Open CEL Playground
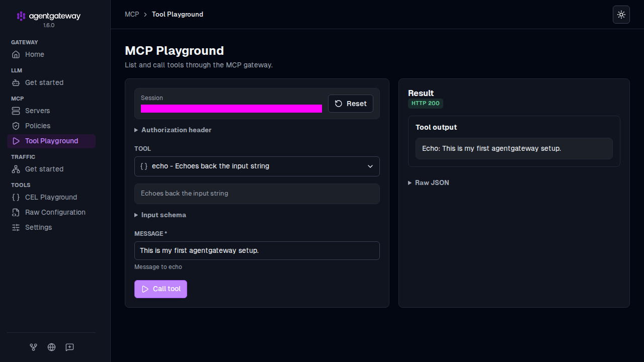 click(x=51, y=197)
